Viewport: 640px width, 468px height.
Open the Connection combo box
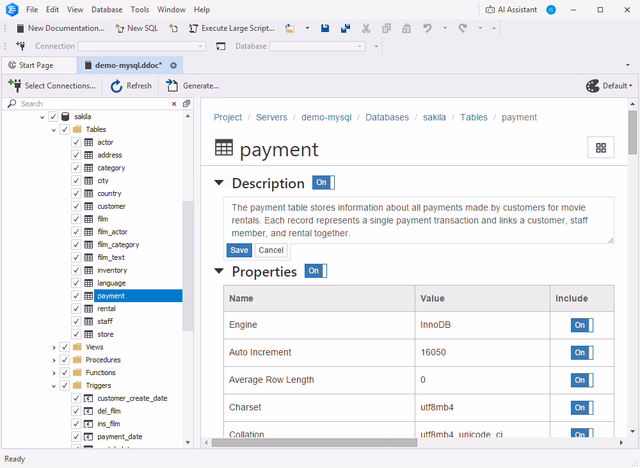click(142, 46)
